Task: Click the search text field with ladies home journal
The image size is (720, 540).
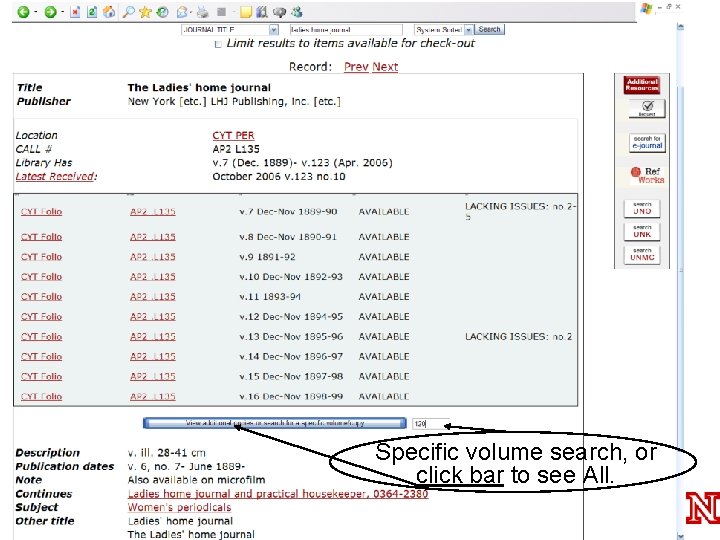Action: pyautogui.click(x=346, y=30)
